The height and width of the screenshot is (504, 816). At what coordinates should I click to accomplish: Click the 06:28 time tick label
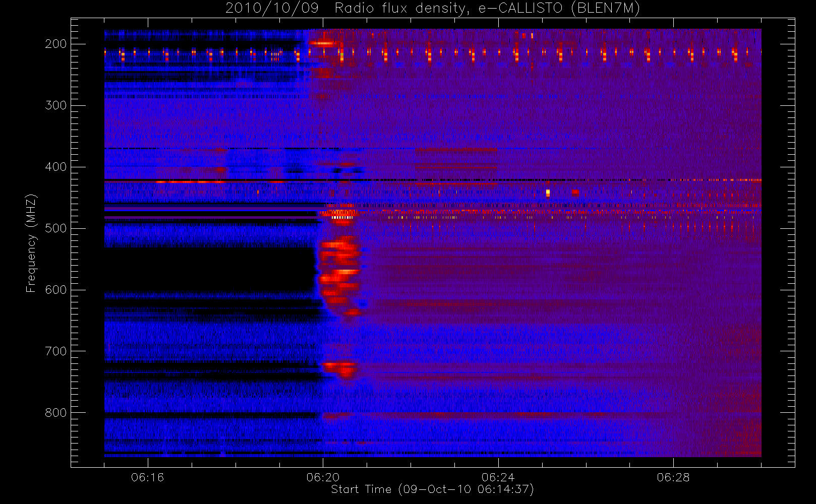(x=673, y=477)
